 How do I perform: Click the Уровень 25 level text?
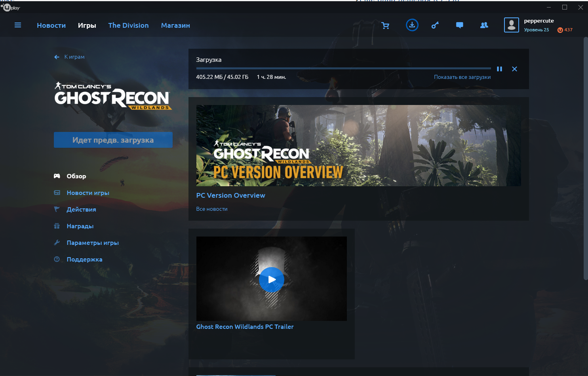coord(537,30)
